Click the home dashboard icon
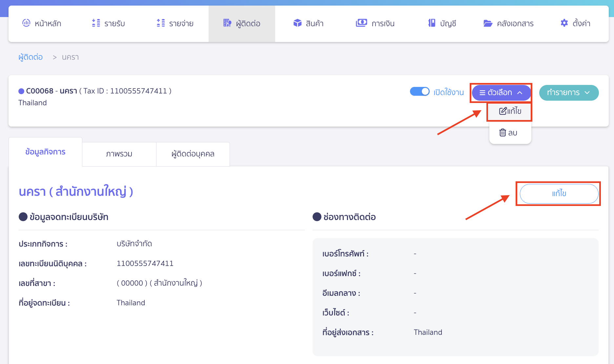Viewport: 614px width, 364px height. tap(26, 23)
